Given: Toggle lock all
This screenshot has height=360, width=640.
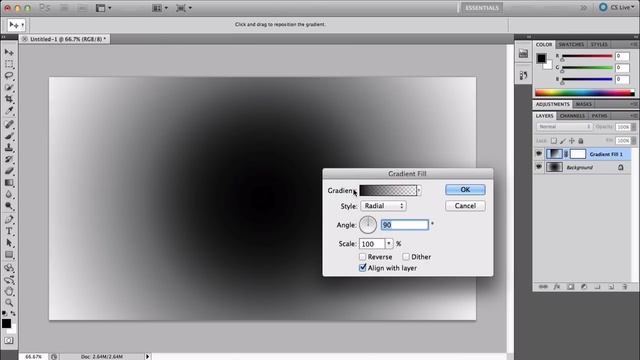Looking at the screenshot, I should [581, 141].
